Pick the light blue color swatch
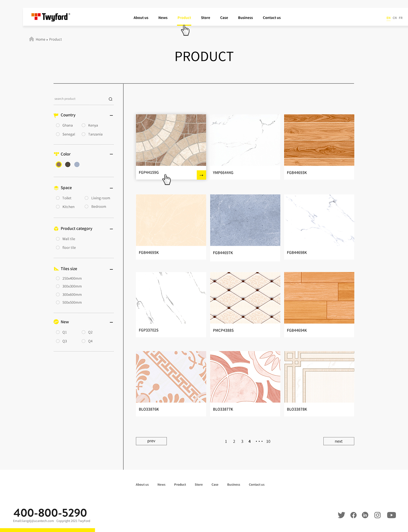The image size is (408, 532). (77, 165)
